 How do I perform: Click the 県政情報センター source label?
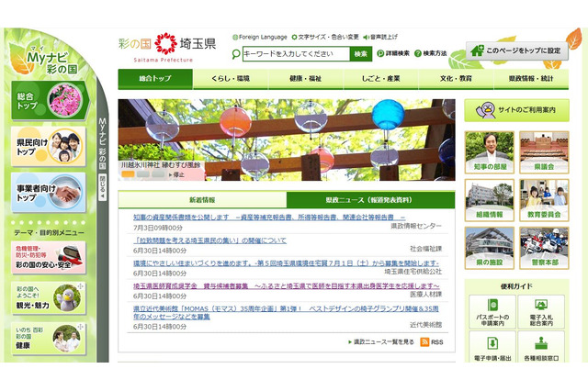pos(416,226)
